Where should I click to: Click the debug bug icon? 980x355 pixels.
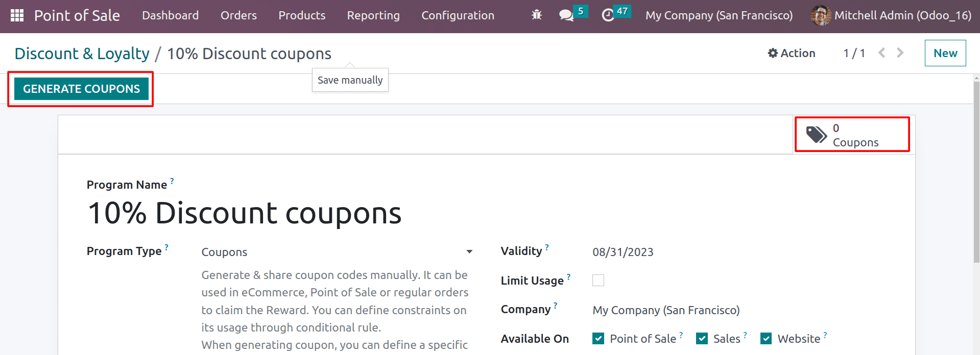537,15
